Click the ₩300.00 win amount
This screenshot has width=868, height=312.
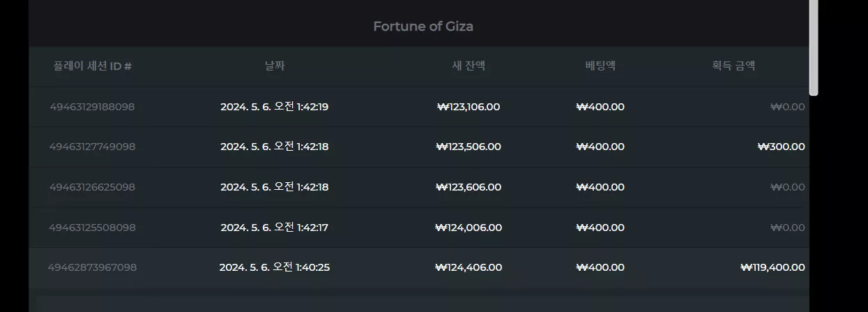781,147
